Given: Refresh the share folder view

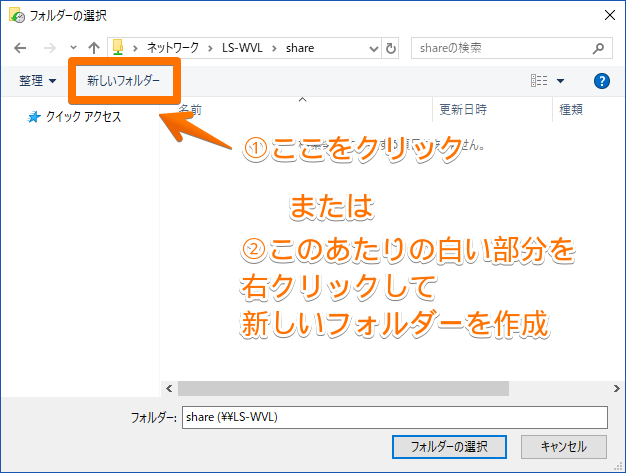Looking at the screenshot, I should (x=390, y=48).
